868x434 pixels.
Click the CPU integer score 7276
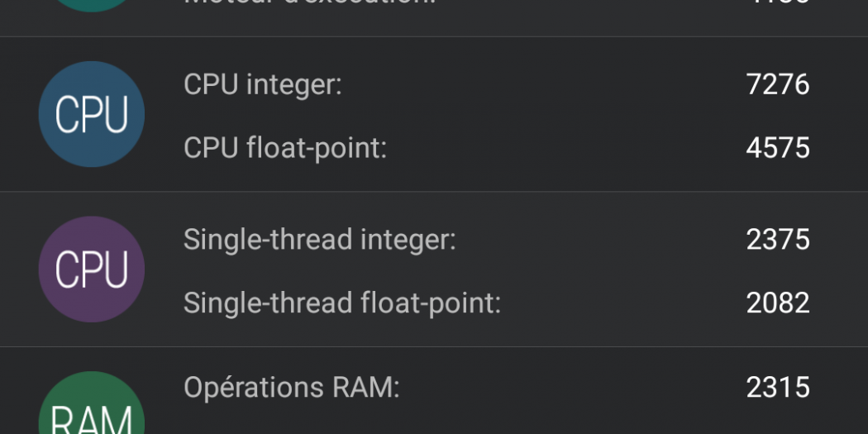point(777,84)
